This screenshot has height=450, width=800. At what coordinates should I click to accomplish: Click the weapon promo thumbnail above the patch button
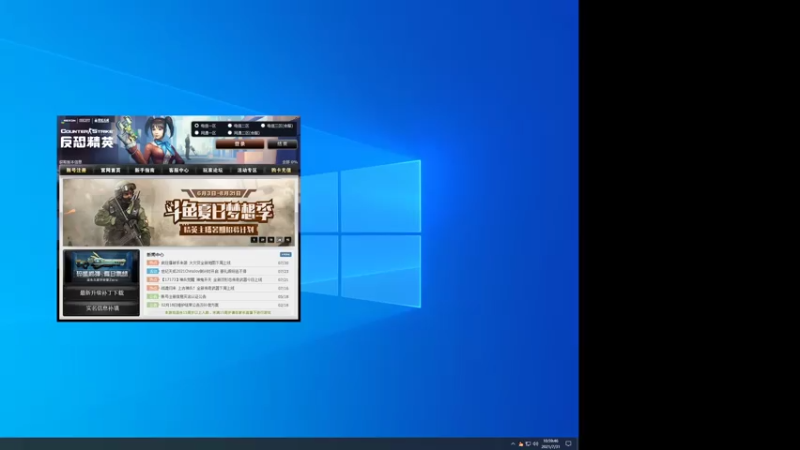[102, 267]
